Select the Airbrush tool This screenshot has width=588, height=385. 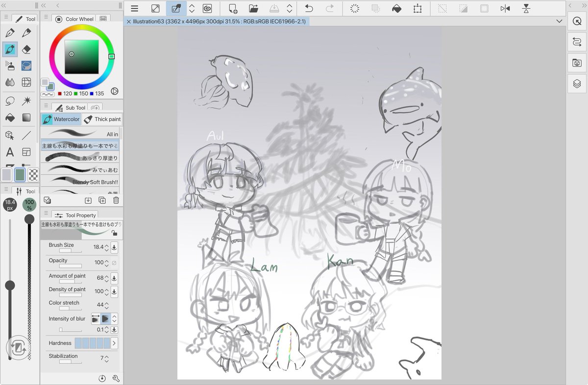coord(10,66)
